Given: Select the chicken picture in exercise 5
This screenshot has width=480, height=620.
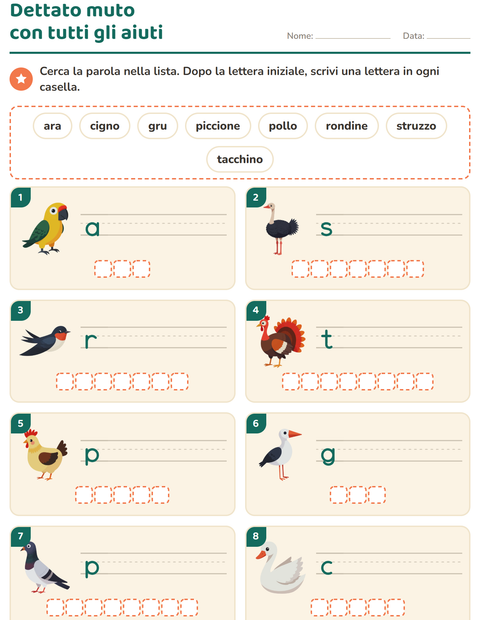Looking at the screenshot, I should [x=45, y=454].
